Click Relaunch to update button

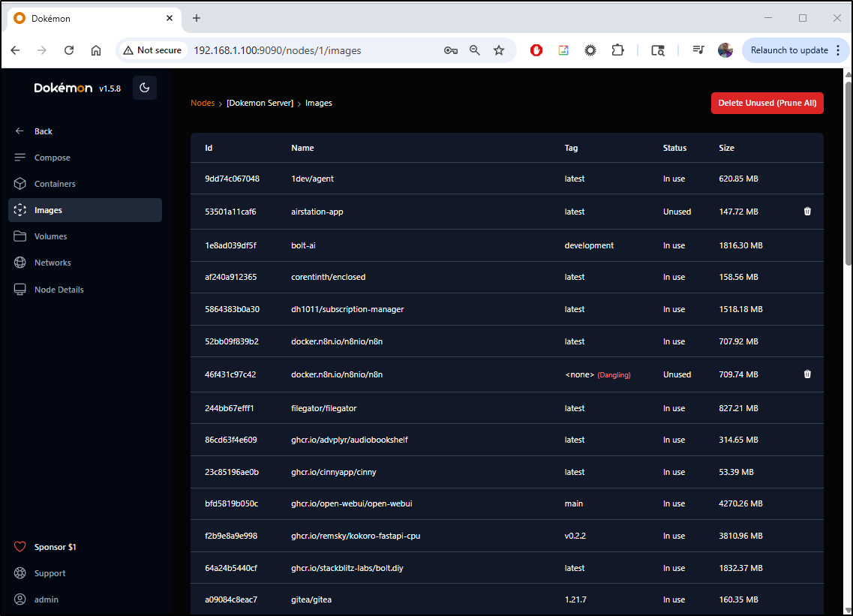(x=789, y=50)
